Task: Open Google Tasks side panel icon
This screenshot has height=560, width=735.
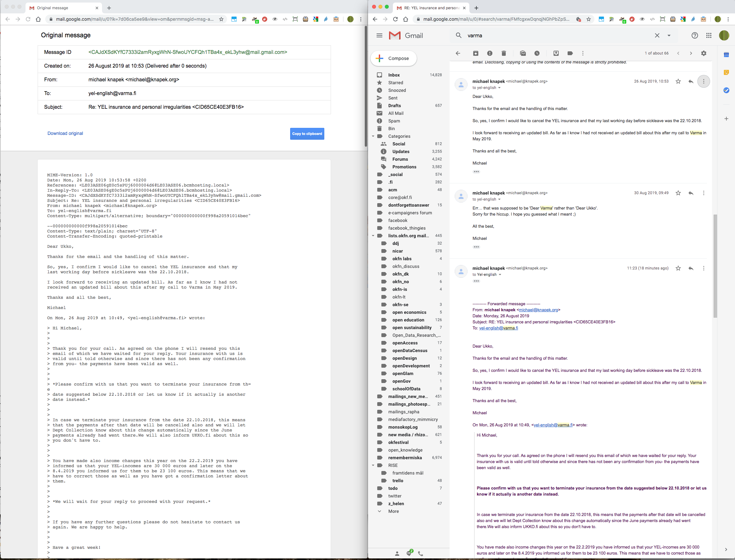Action: [726, 90]
